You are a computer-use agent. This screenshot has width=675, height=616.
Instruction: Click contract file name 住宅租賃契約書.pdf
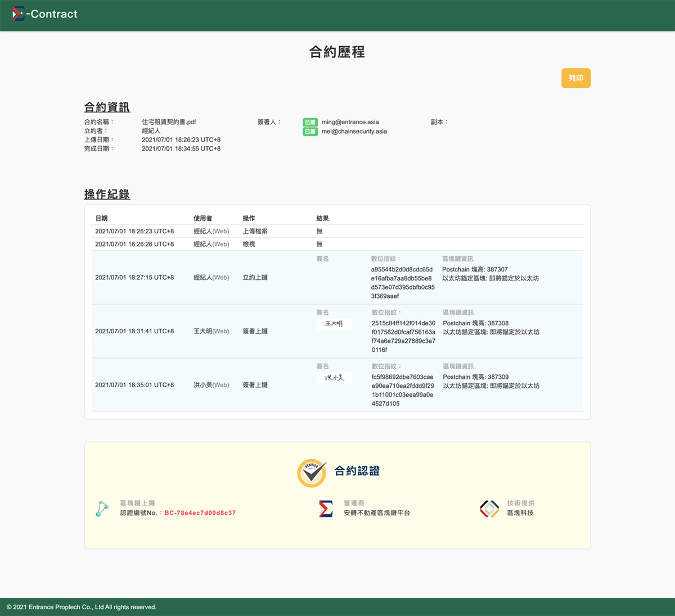(x=169, y=122)
